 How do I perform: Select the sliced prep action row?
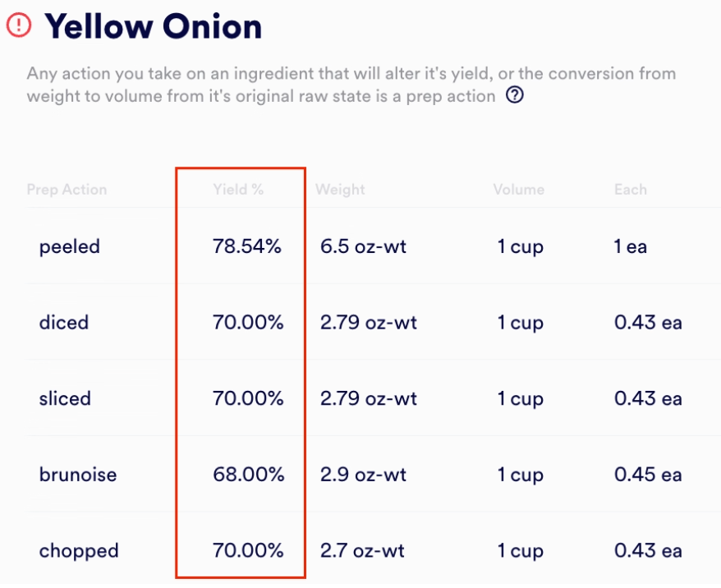[65, 398]
